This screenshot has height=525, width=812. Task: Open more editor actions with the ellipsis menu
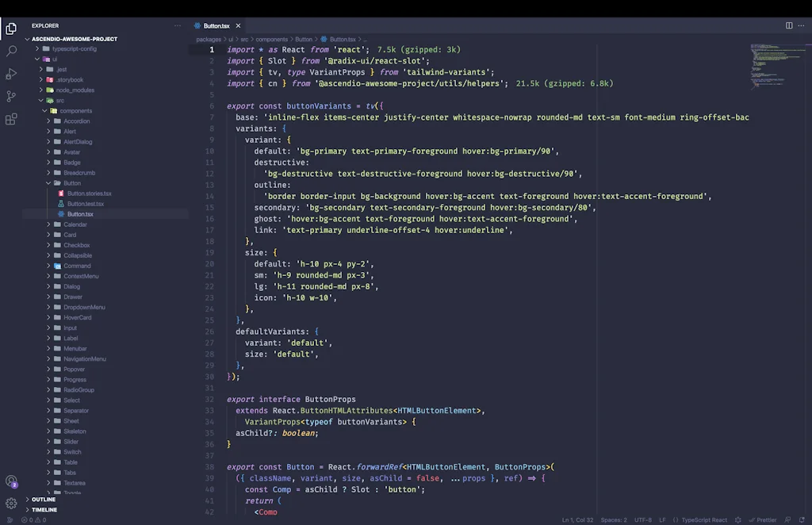800,25
